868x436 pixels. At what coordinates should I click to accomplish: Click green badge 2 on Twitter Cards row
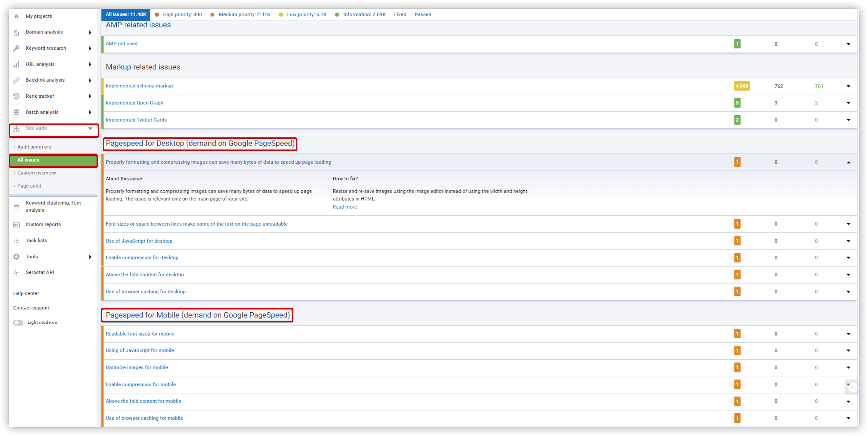tap(737, 120)
